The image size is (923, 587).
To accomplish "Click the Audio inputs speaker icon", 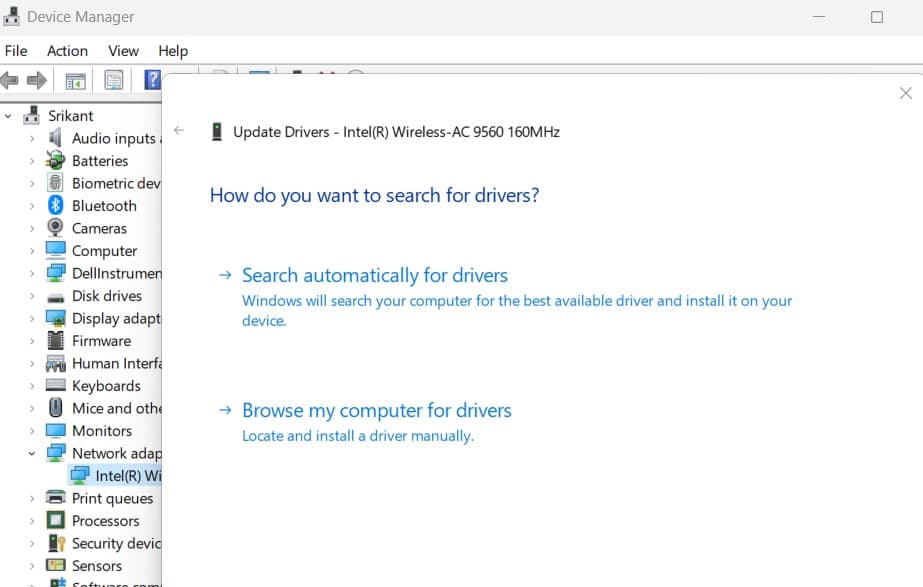I will pyautogui.click(x=55, y=138).
